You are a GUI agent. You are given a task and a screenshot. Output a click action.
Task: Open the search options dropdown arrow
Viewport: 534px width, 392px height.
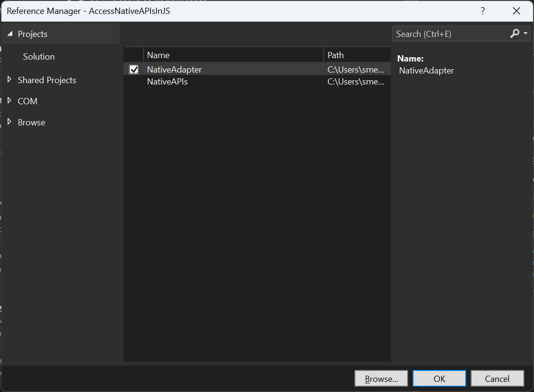point(524,34)
